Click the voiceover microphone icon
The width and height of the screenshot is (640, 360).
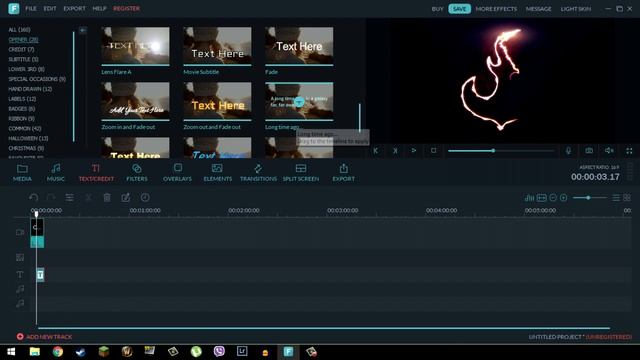[x=568, y=151]
